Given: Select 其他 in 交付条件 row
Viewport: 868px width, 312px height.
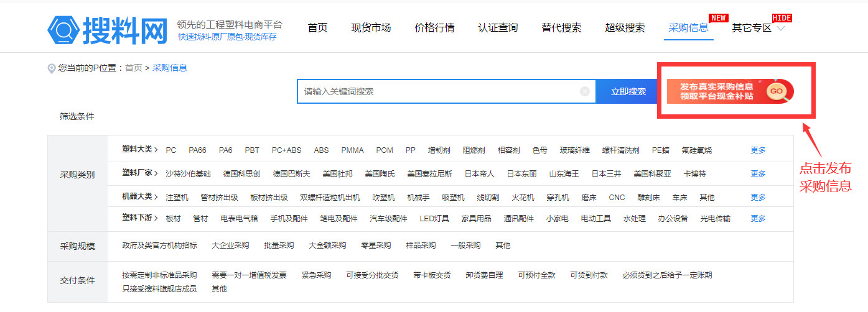Looking at the screenshot, I should pos(219,288).
